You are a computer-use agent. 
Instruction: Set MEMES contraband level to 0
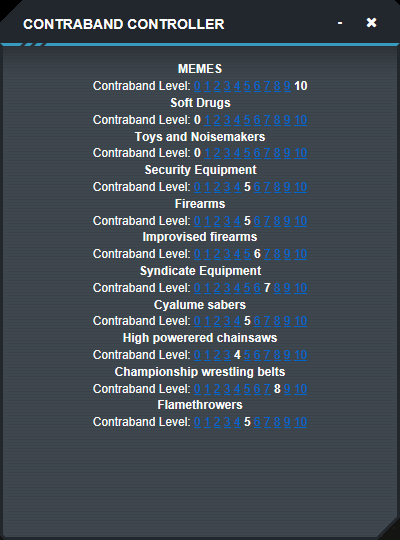(x=197, y=86)
